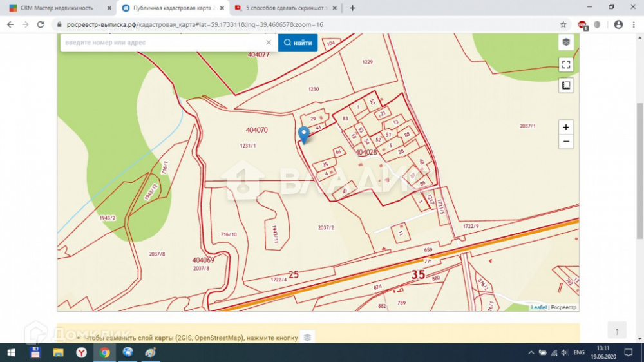Click the scroll-to-top arrow button
Image resolution: width=644 pixels, height=362 pixels.
point(616,332)
